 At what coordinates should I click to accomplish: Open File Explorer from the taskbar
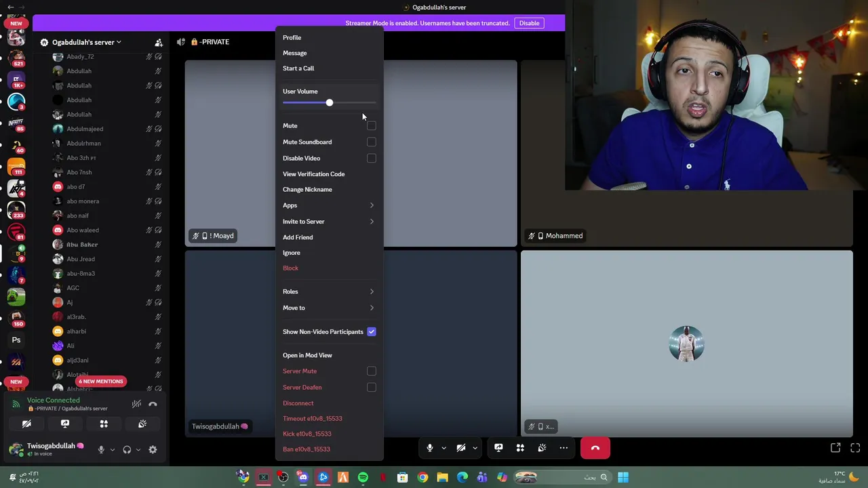click(x=442, y=478)
